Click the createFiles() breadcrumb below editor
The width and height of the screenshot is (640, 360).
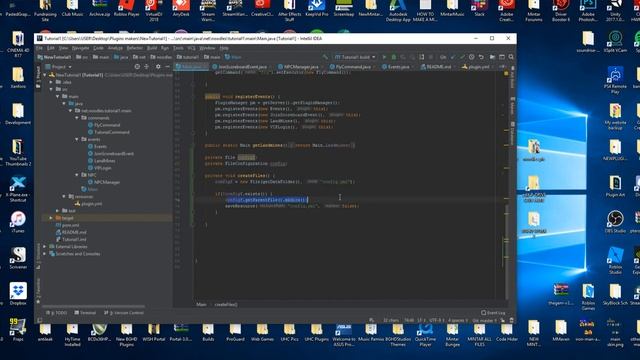pos(226,304)
